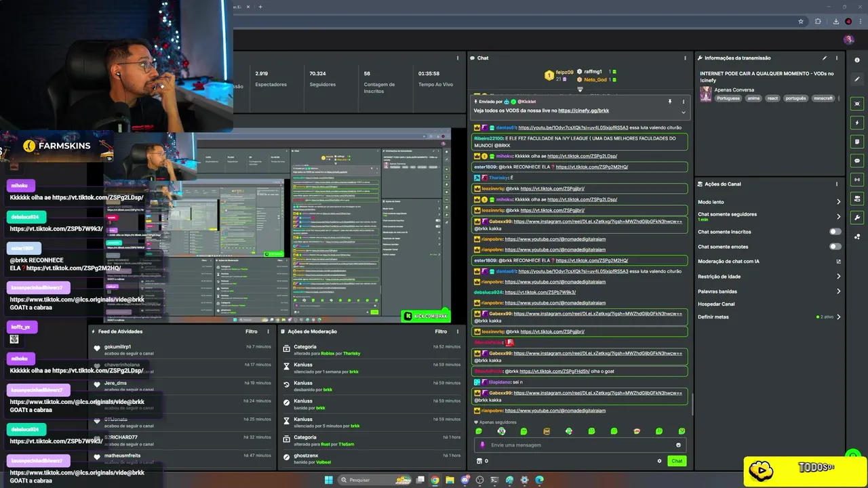Screen dimensions: 868x488
Task: Click the Portuguese stream tag
Action: pyautogui.click(x=728, y=98)
